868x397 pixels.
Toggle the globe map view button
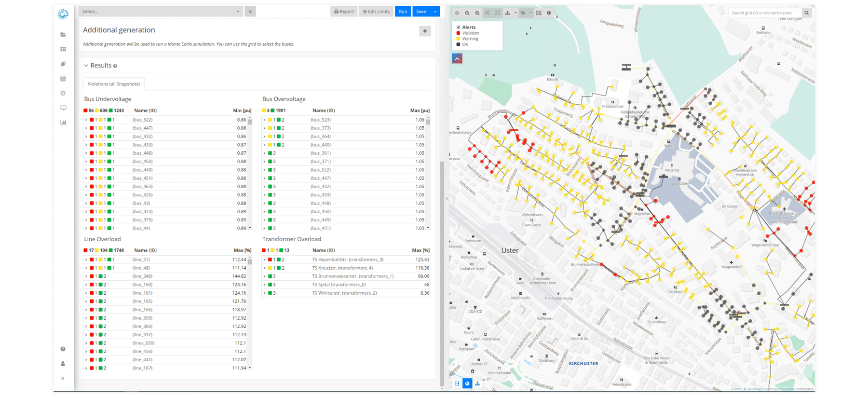[467, 383]
